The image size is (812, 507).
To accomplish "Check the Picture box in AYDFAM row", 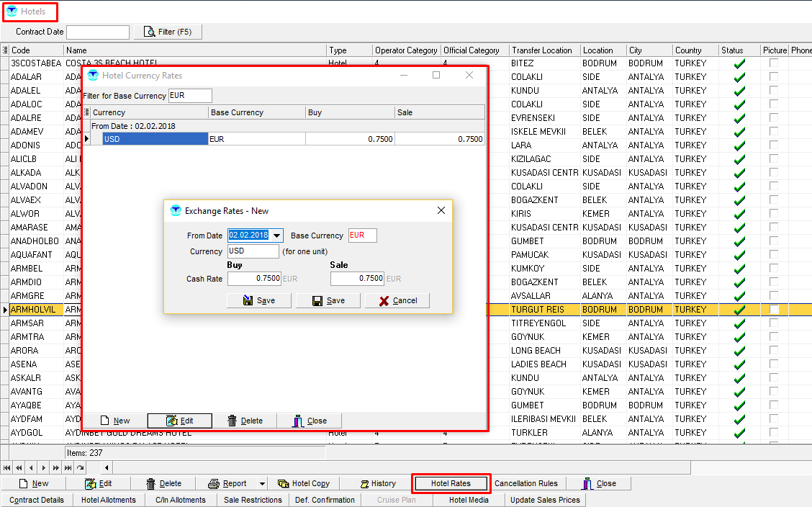I will point(774,419).
